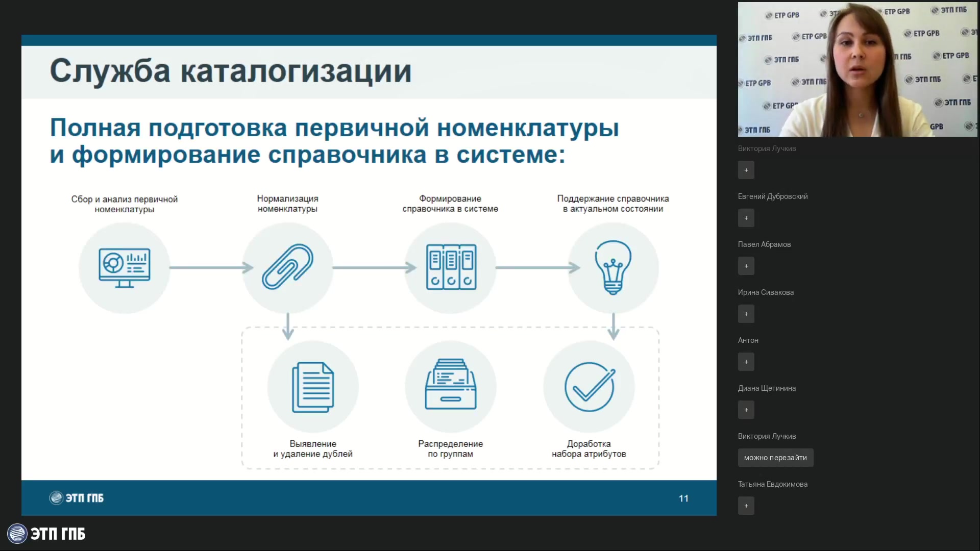The image size is (980, 551).
Task: Open the message 'можно перезайти' from Виктория Лучкив
Action: pyautogui.click(x=775, y=458)
